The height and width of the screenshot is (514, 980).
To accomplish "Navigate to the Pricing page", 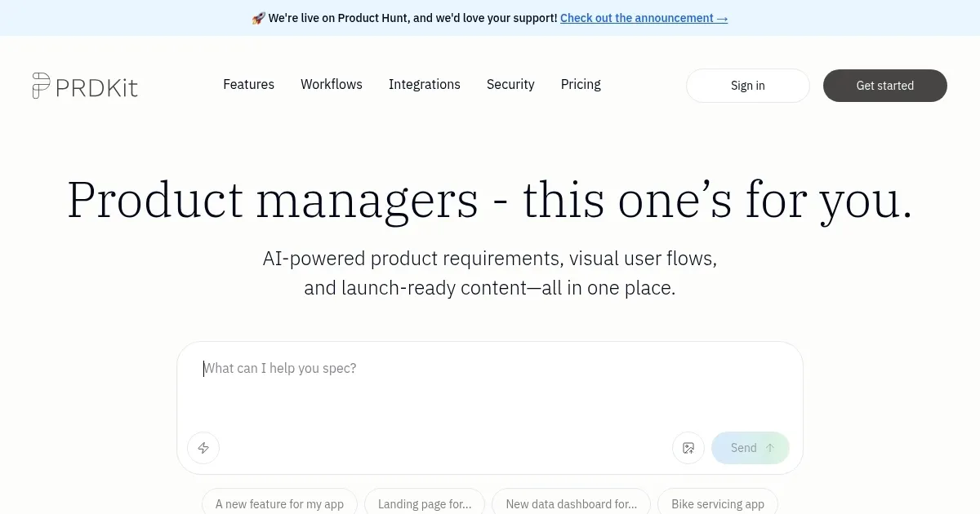I will [581, 85].
